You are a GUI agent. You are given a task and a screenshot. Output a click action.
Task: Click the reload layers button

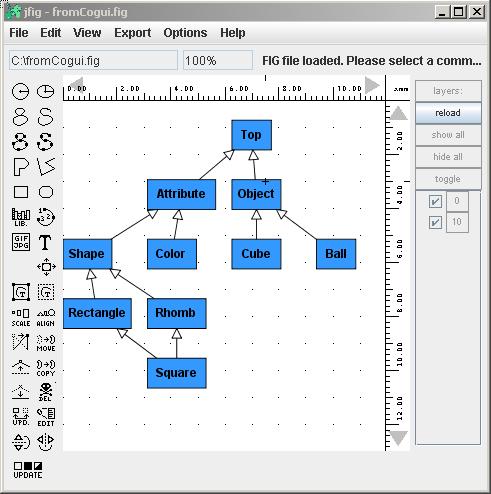click(x=448, y=113)
